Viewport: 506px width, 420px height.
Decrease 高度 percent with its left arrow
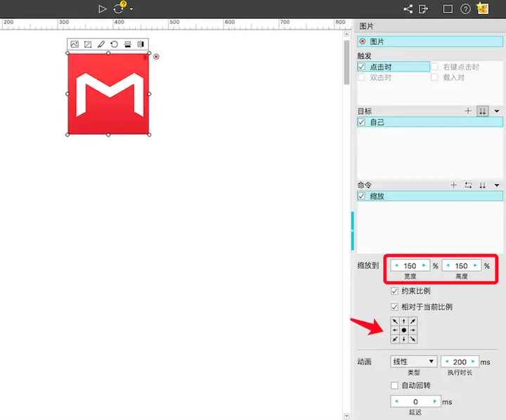click(448, 265)
